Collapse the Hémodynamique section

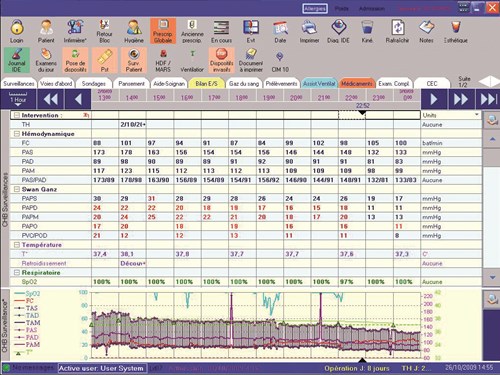[16, 134]
